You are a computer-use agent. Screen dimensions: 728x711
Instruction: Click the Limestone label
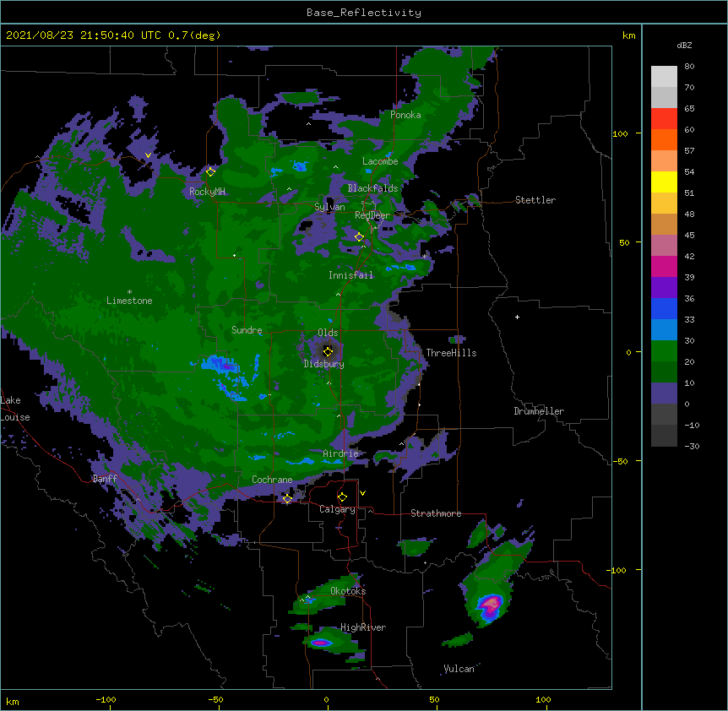[x=129, y=301]
